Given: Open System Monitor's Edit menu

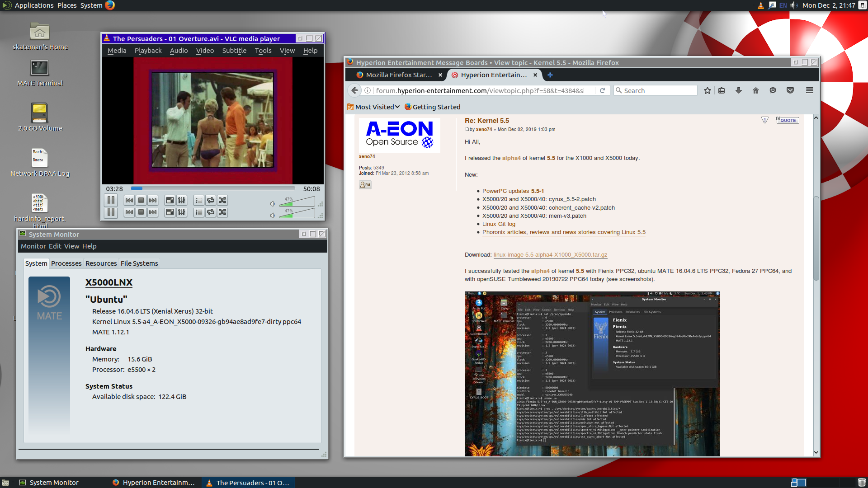Looking at the screenshot, I should (x=55, y=246).
